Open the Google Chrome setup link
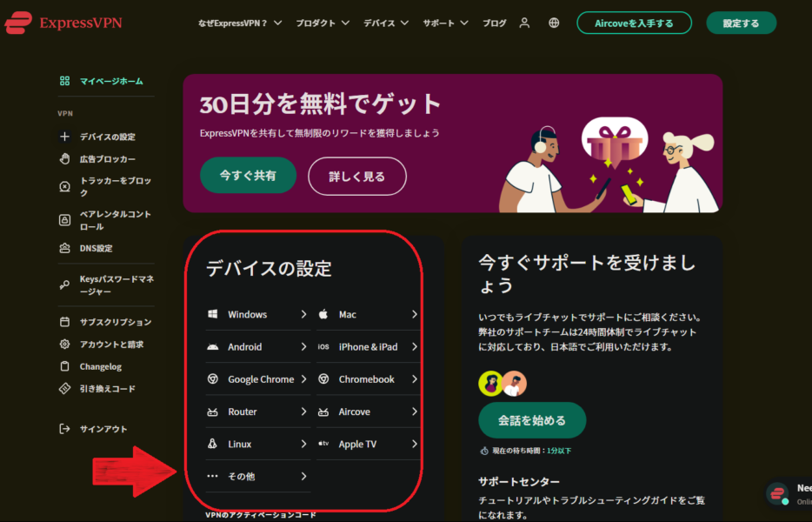 (257, 379)
